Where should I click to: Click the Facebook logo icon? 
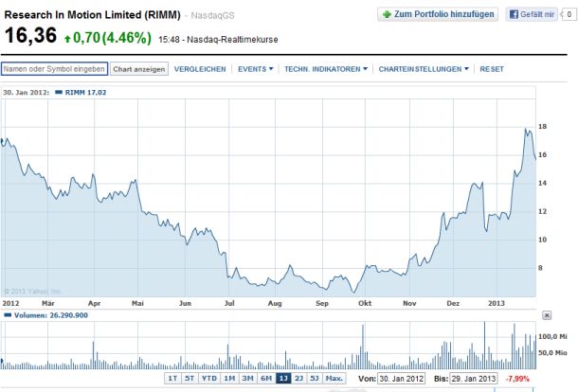514,14
